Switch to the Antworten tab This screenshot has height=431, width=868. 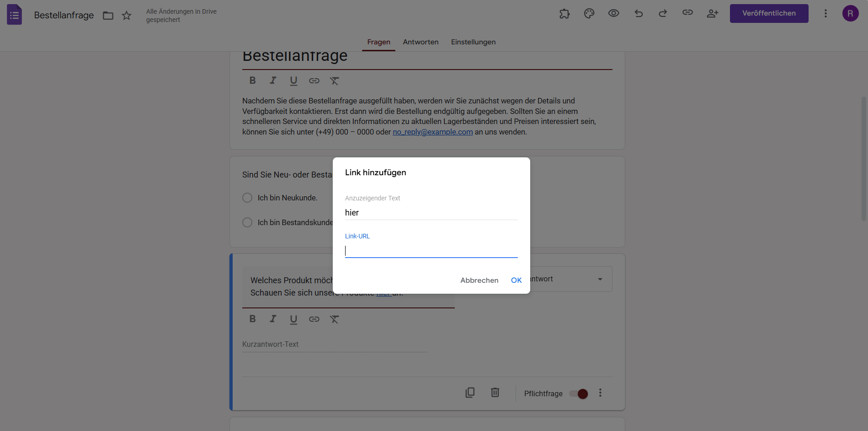point(420,42)
